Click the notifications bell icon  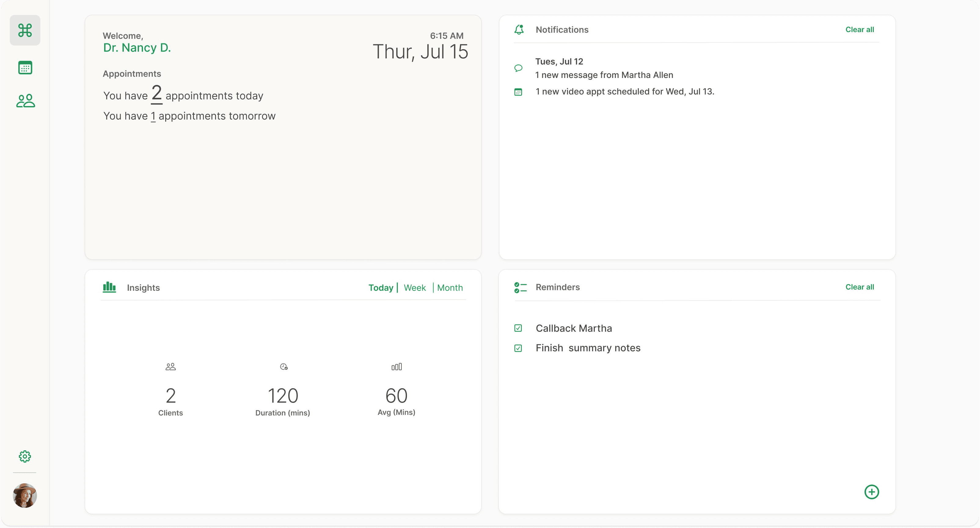tap(519, 30)
